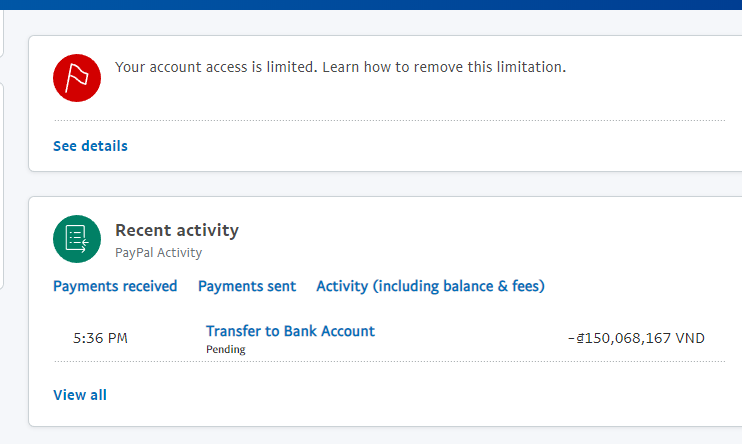742x444 pixels.
Task: Click the blue header bar
Action: click(x=371, y=4)
